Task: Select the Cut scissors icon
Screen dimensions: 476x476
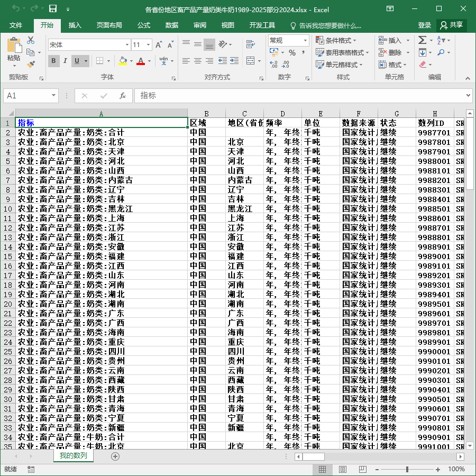Action: click(31, 40)
